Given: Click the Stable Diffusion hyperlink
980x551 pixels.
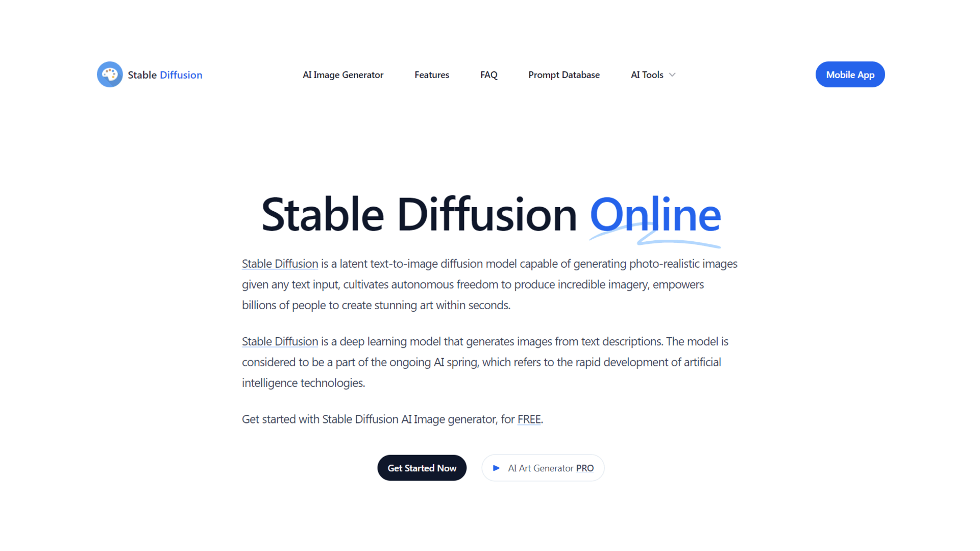Looking at the screenshot, I should 280,263.
